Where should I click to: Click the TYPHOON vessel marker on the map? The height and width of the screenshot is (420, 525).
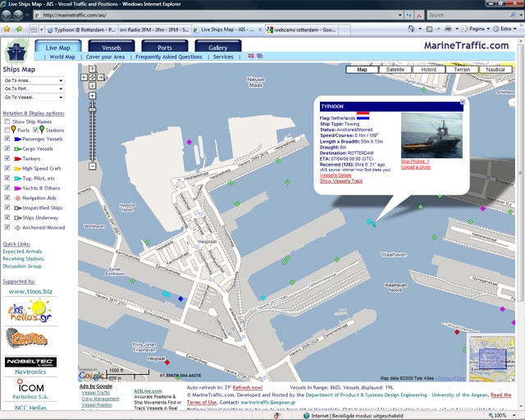pyautogui.click(x=373, y=224)
